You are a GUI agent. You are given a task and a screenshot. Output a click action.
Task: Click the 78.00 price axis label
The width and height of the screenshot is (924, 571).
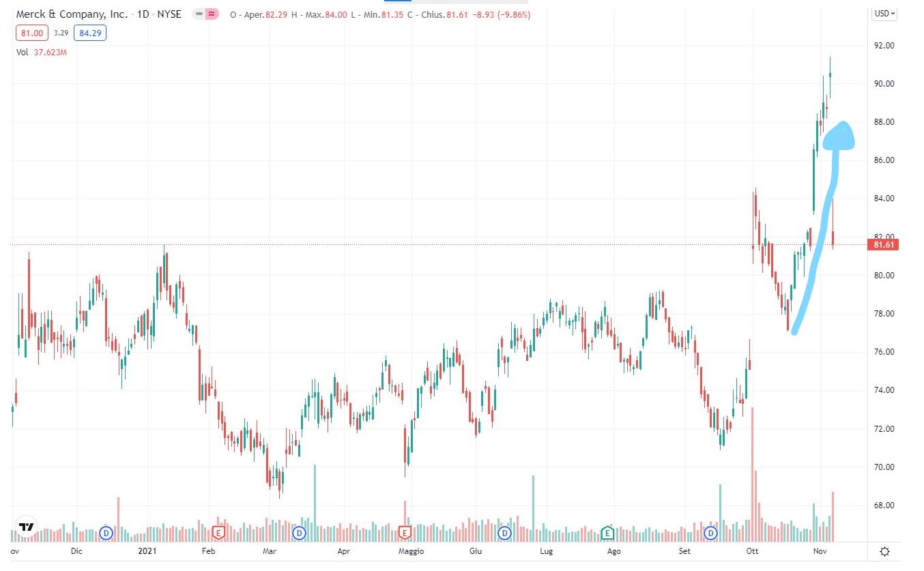point(884,314)
